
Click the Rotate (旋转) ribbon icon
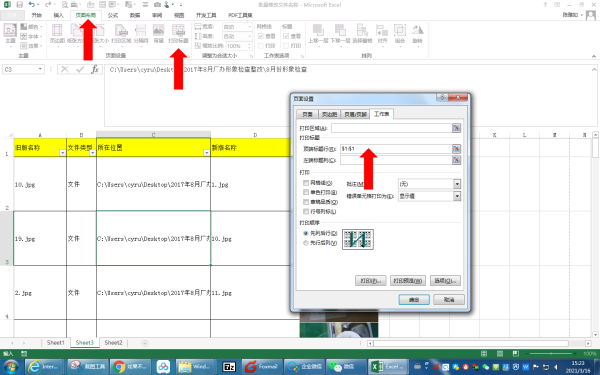417,34
